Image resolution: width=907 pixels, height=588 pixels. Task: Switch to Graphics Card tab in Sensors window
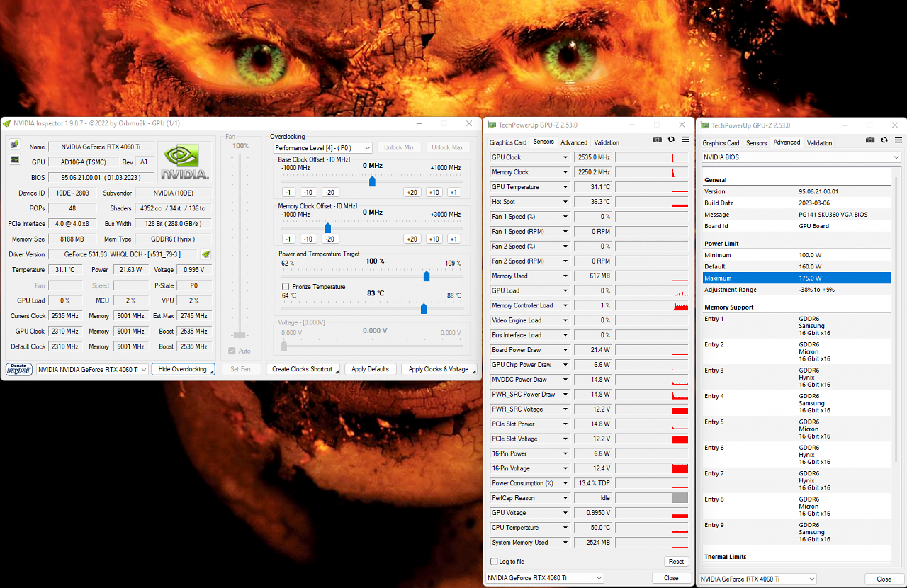point(508,142)
